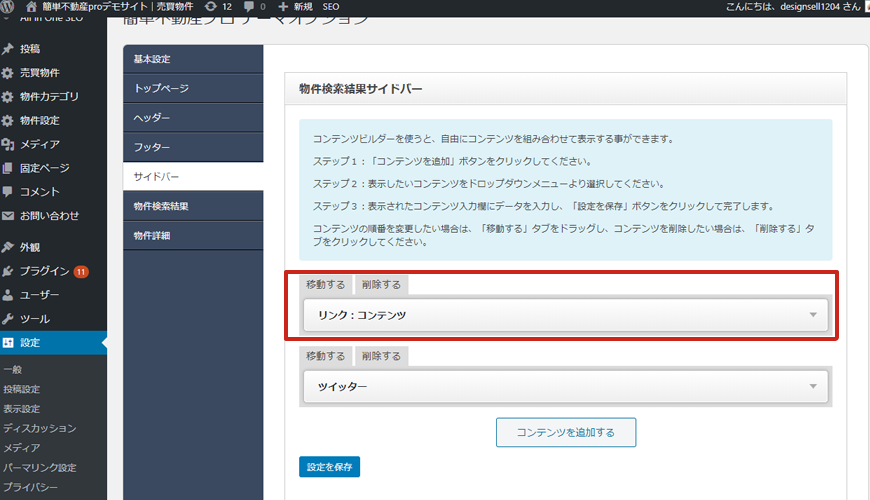The image size is (870, 500).
Task: Open プラグイン with 11 updates badge
Action: [x=45, y=271]
